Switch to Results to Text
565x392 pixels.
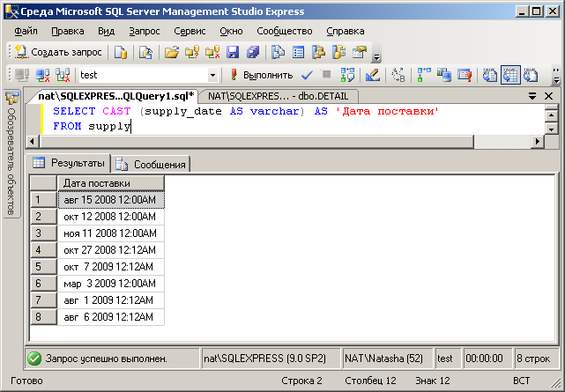[x=490, y=75]
